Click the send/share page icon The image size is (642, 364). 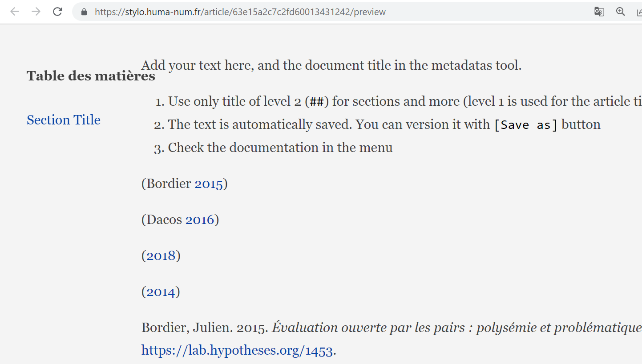[x=639, y=12]
